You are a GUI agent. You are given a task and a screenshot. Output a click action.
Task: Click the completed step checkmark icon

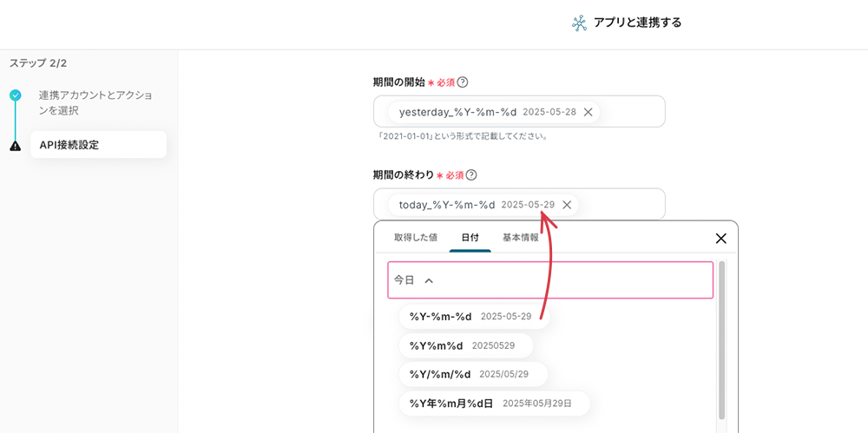[16, 95]
